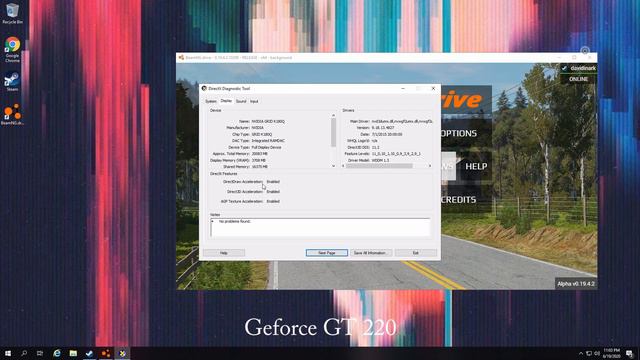Switch to the System tab
Viewport: 640px width, 360px height.
tap(211, 101)
